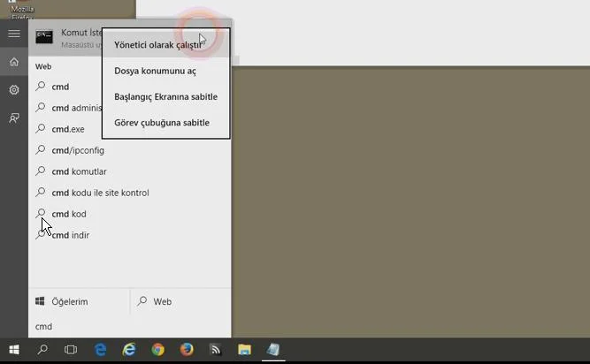590x364 pixels.
Task: Click the feedback person icon in the sidebar
Action: click(14, 118)
